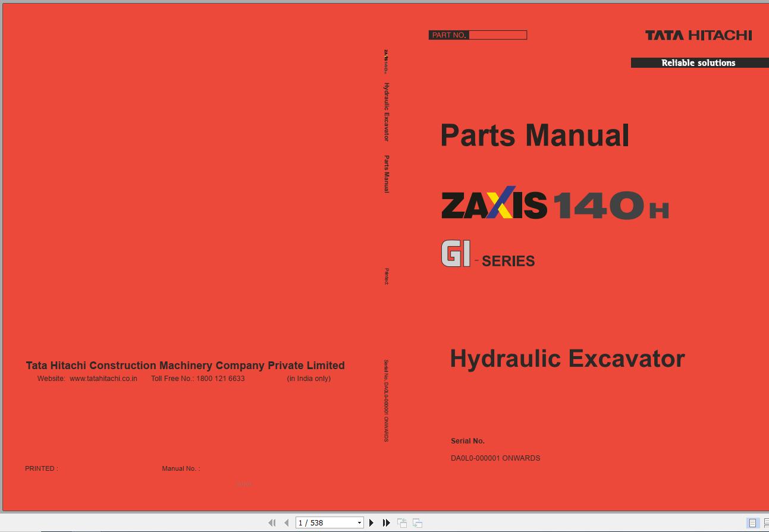Viewport: 769px width, 532px height.
Task: Click the vertical spine serial number text
Action: tap(387, 401)
